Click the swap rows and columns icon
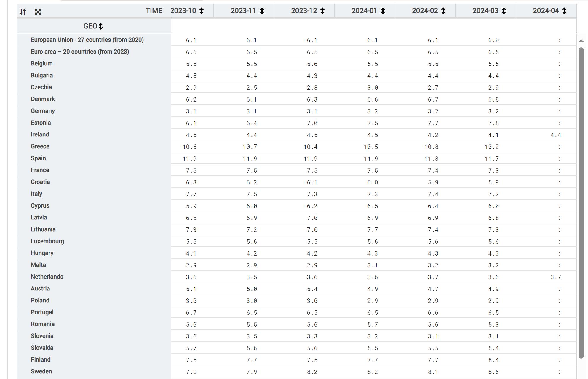 (23, 12)
